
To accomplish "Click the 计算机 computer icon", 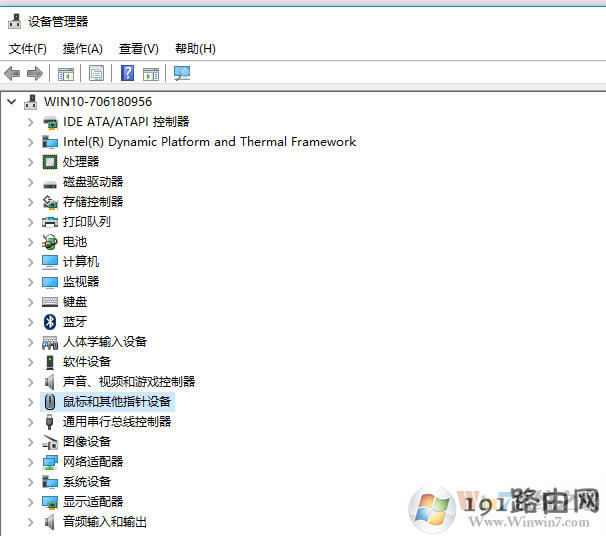I will coord(50,262).
